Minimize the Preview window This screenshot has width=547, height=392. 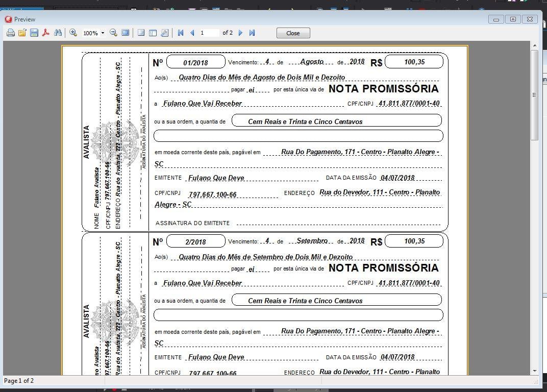pos(496,19)
